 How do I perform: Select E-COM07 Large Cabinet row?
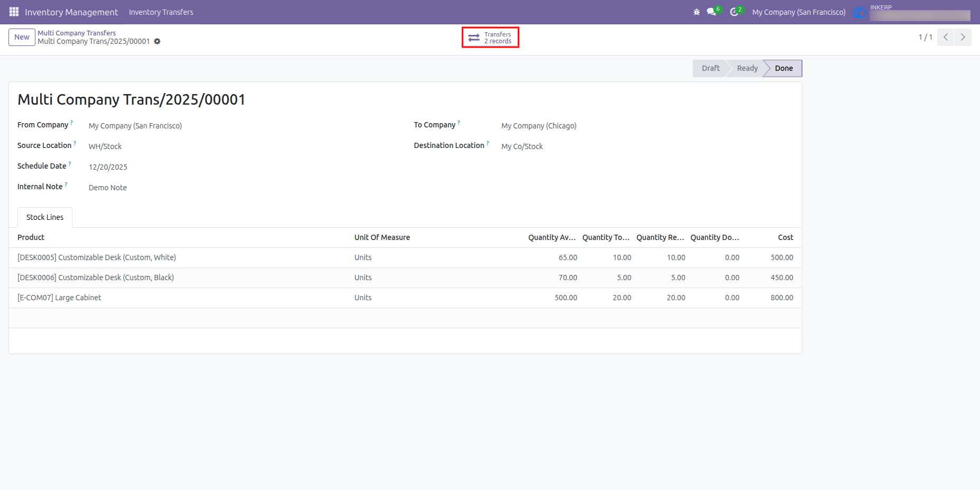(405, 298)
